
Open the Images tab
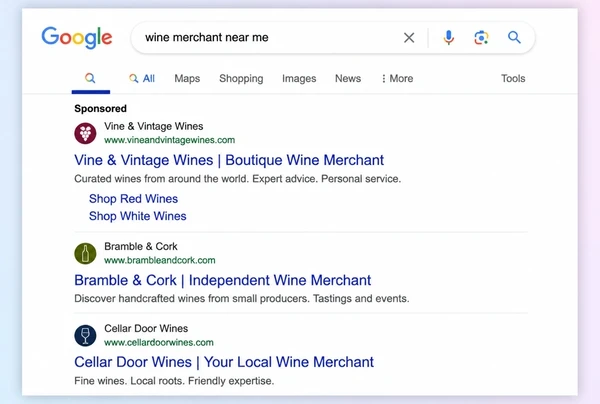[x=299, y=78]
